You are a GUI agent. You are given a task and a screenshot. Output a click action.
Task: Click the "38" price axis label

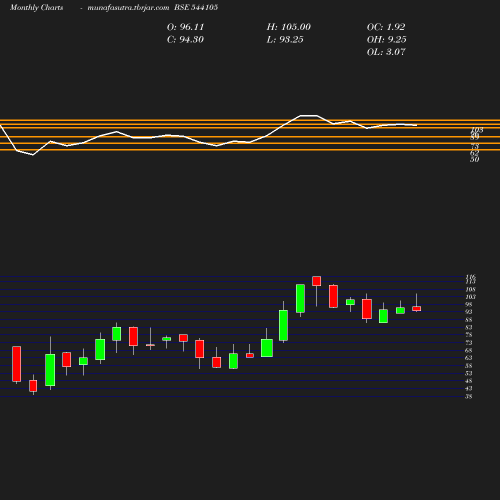click(469, 396)
